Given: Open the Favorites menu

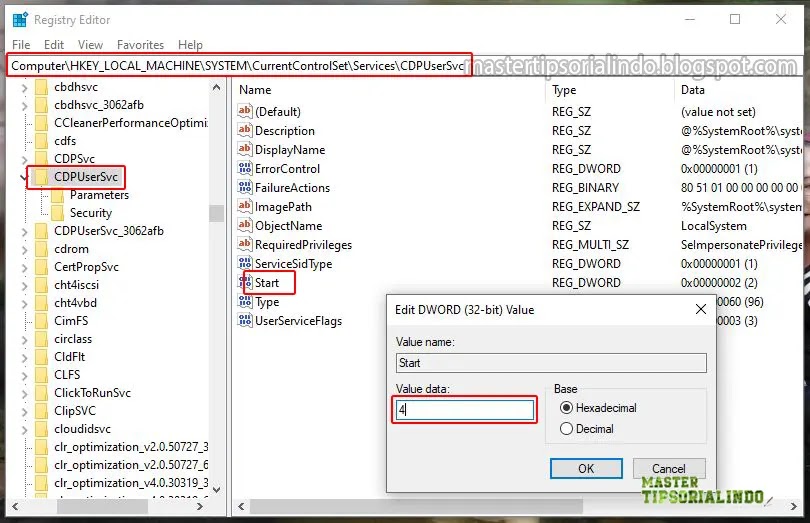Looking at the screenshot, I should pyautogui.click(x=141, y=45).
